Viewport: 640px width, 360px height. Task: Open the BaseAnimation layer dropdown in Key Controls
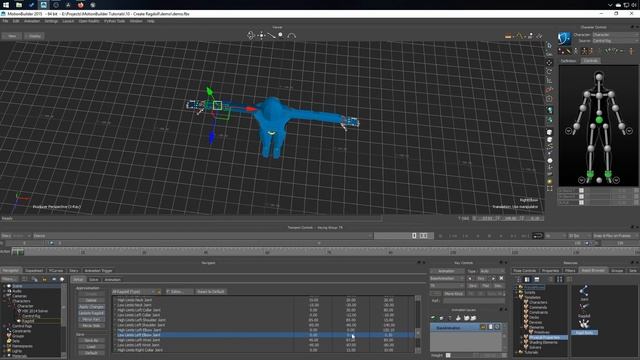point(447,278)
